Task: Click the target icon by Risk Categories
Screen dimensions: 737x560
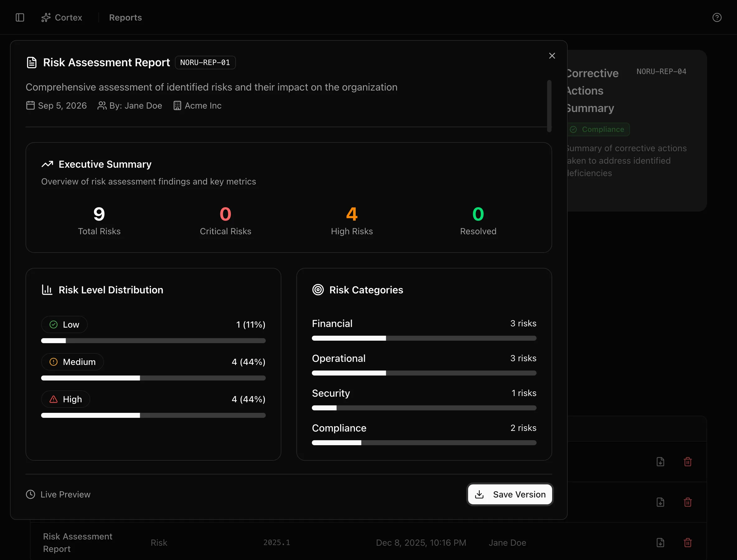Action: click(318, 290)
